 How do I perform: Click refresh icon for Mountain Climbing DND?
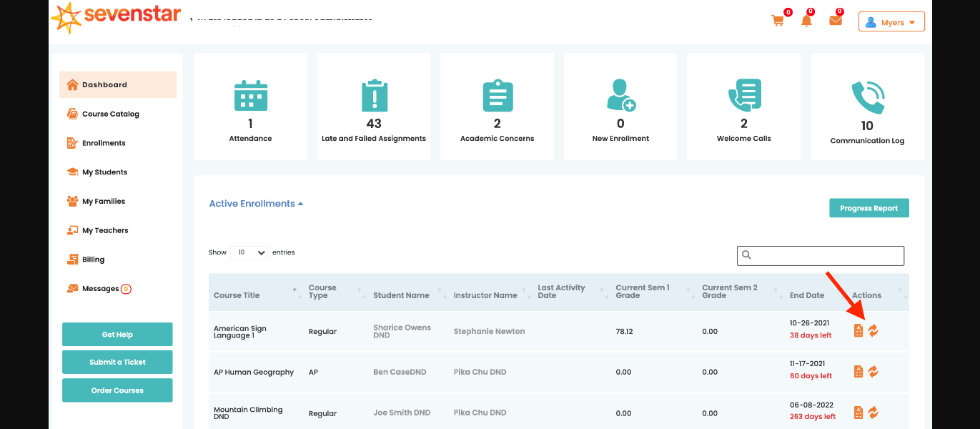coord(873,413)
